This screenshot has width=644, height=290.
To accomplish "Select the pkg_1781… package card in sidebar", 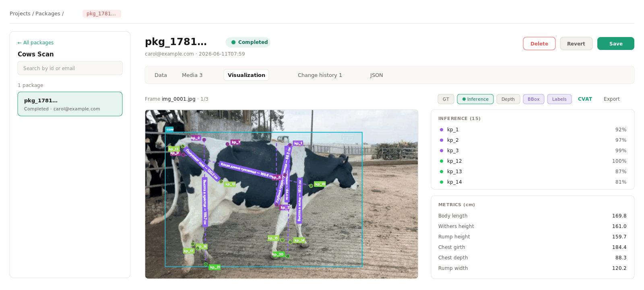I will tap(70, 104).
